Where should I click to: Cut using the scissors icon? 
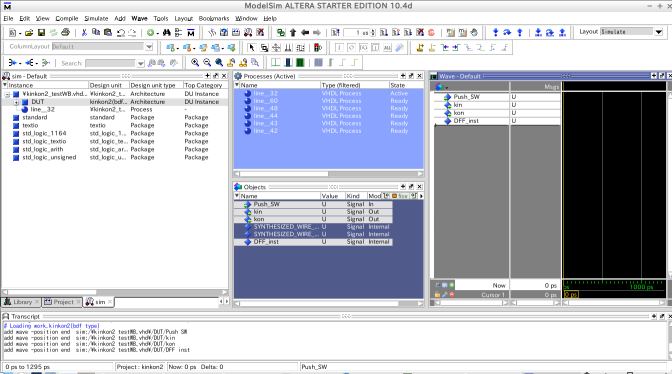tap(84, 33)
